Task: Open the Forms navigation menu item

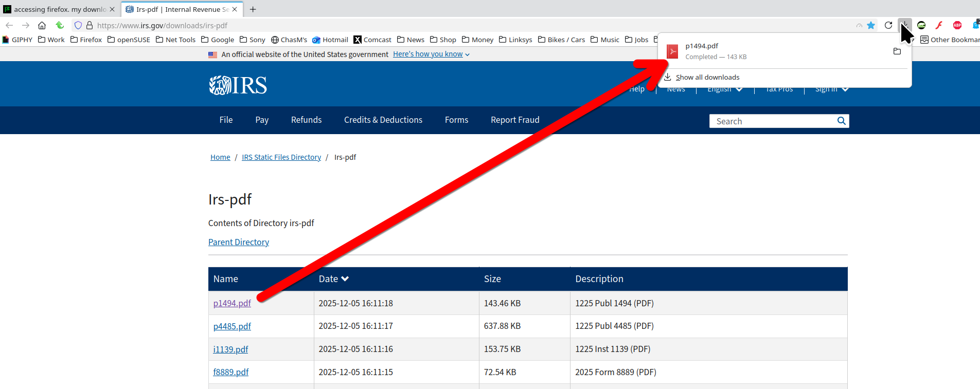Action: click(x=456, y=120)
